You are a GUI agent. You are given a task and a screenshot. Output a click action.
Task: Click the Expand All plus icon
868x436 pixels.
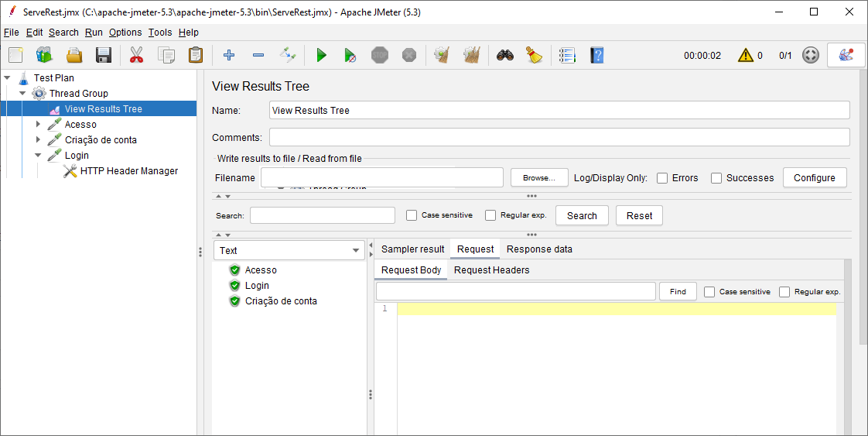point(229,55)
